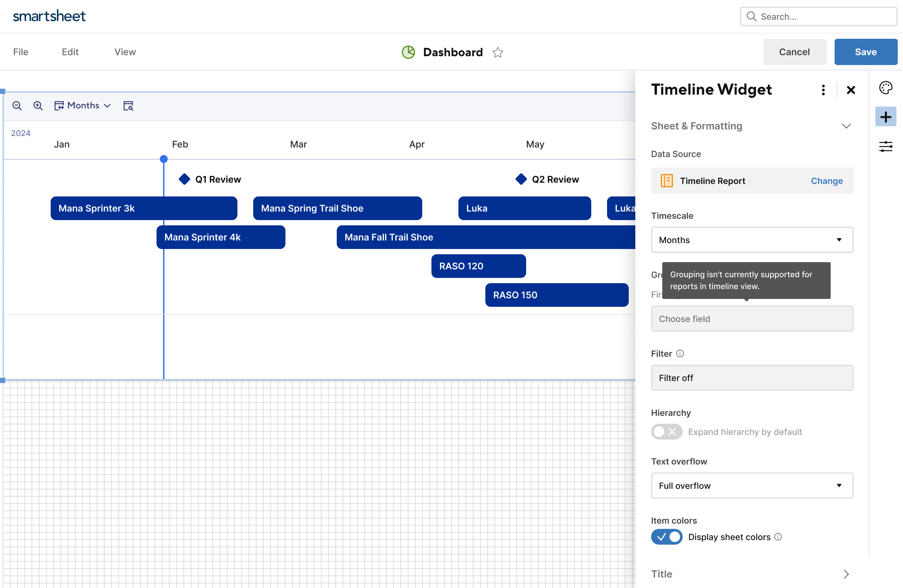Select the zoom out icon on the timeline

17,106
